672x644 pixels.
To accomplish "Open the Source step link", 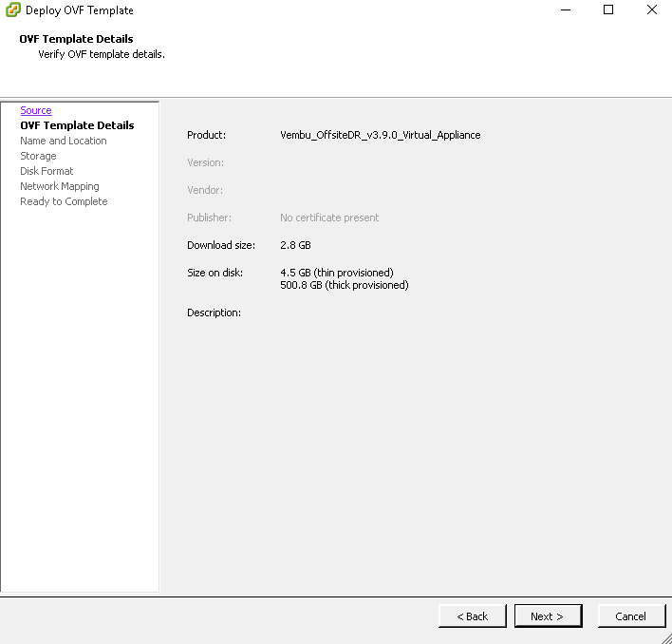I will [x=36, y=110].
